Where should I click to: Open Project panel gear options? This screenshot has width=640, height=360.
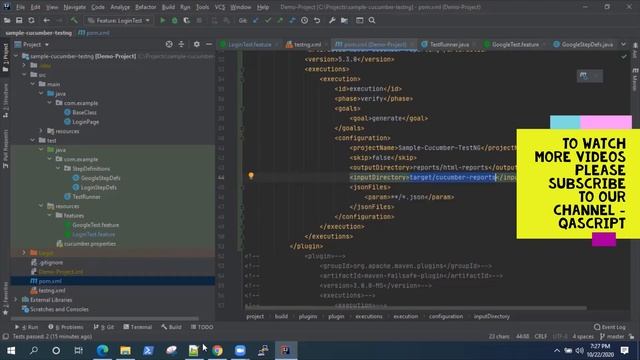click(197, 44)
